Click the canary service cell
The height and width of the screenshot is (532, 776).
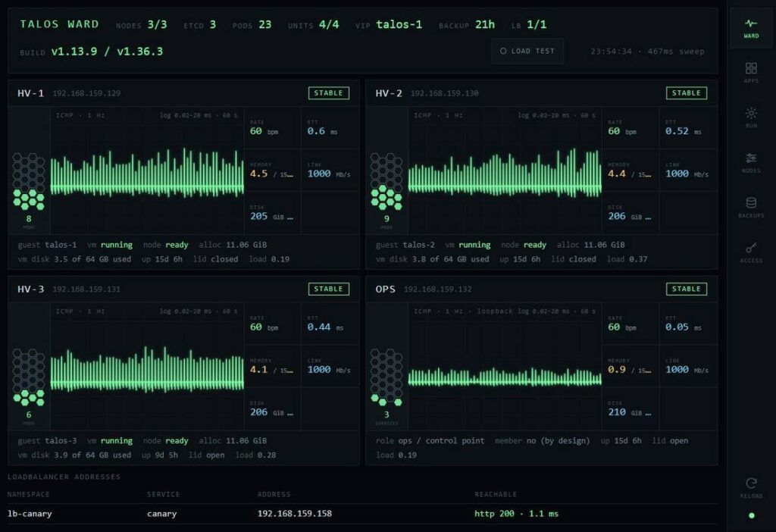tap(162, 514)
